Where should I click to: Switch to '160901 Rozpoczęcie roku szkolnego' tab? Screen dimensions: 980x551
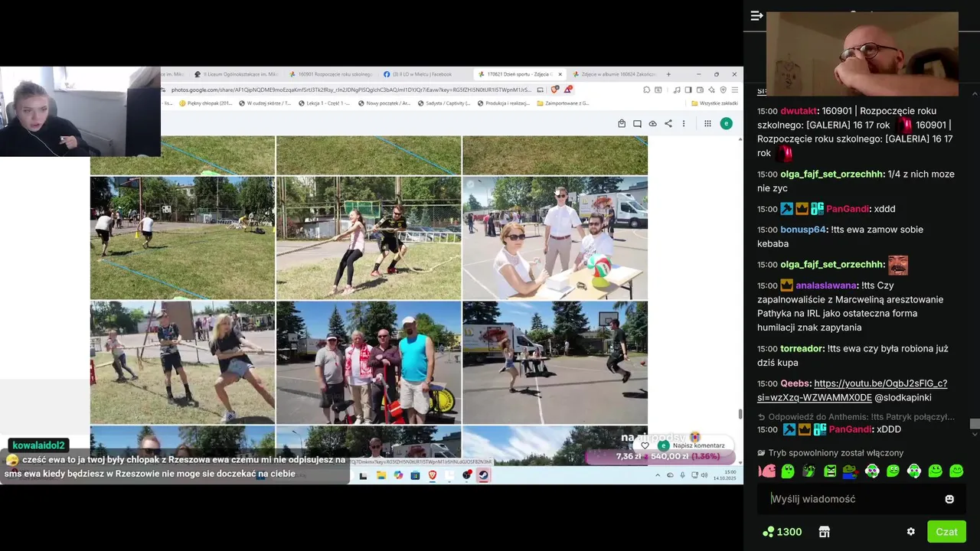click(x=331, y=74)
